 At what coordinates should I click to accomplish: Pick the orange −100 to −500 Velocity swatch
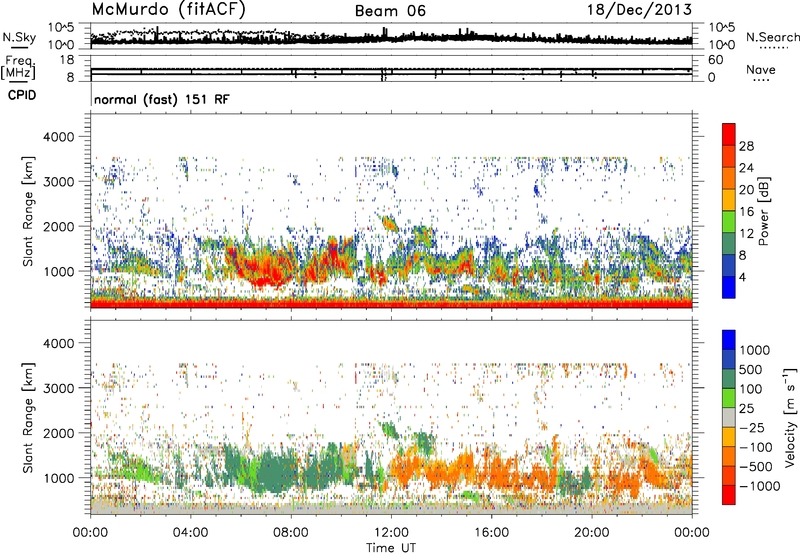tap(729, 456)
